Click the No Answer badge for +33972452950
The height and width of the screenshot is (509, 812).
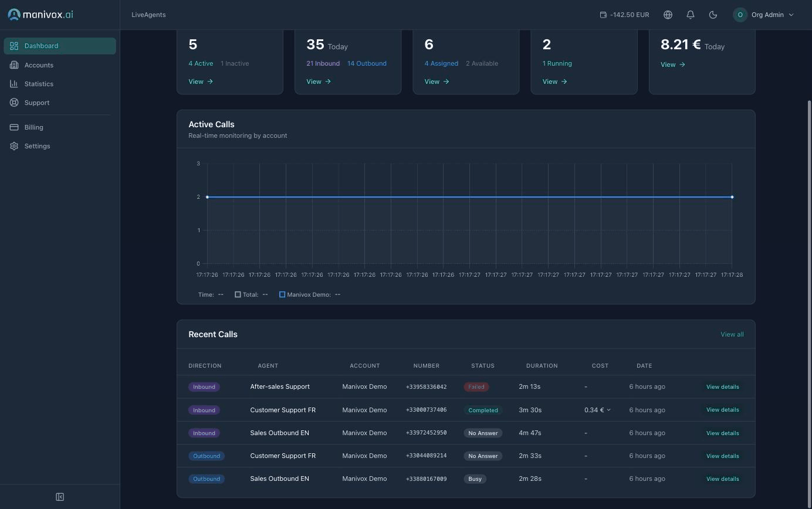click(483, 433)
